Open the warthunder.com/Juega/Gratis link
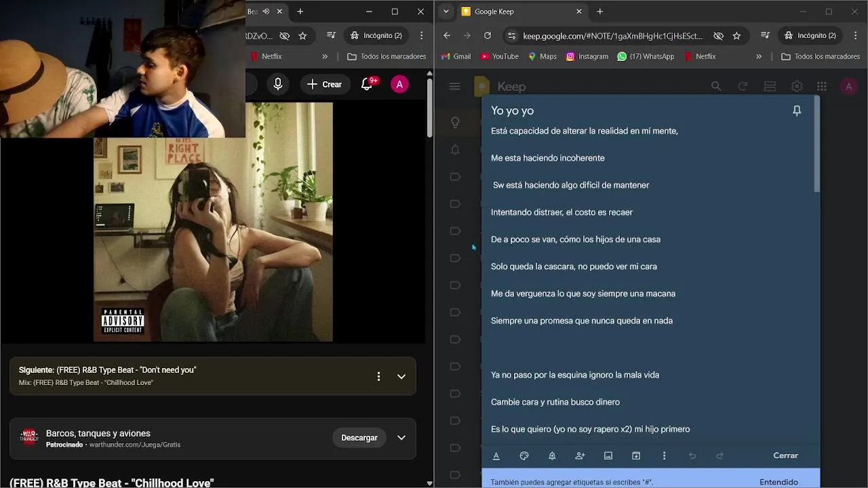 pyautogui.click(x=135, y=445)
